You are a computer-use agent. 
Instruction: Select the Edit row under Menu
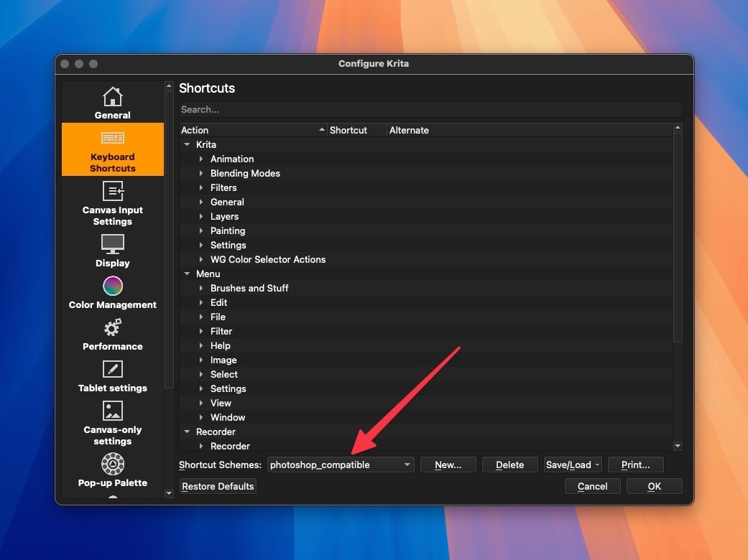point(426,302)
